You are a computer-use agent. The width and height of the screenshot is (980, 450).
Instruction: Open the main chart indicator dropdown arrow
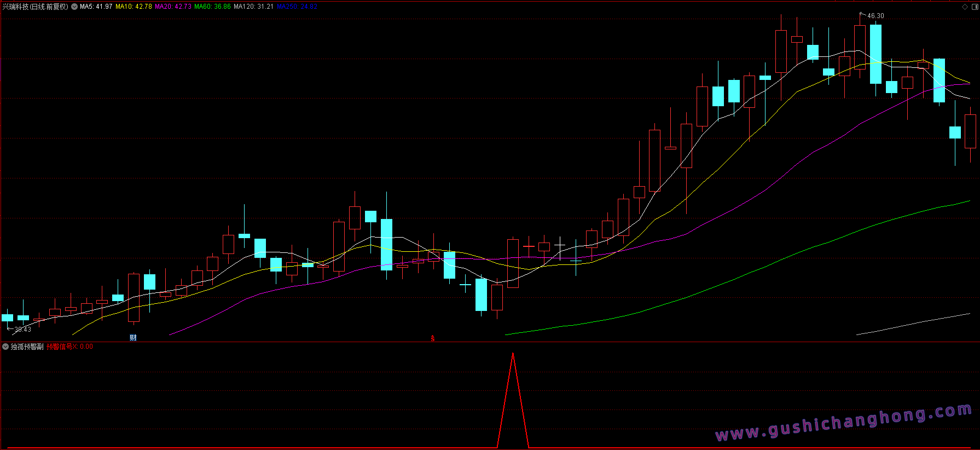tap(74, 7)
